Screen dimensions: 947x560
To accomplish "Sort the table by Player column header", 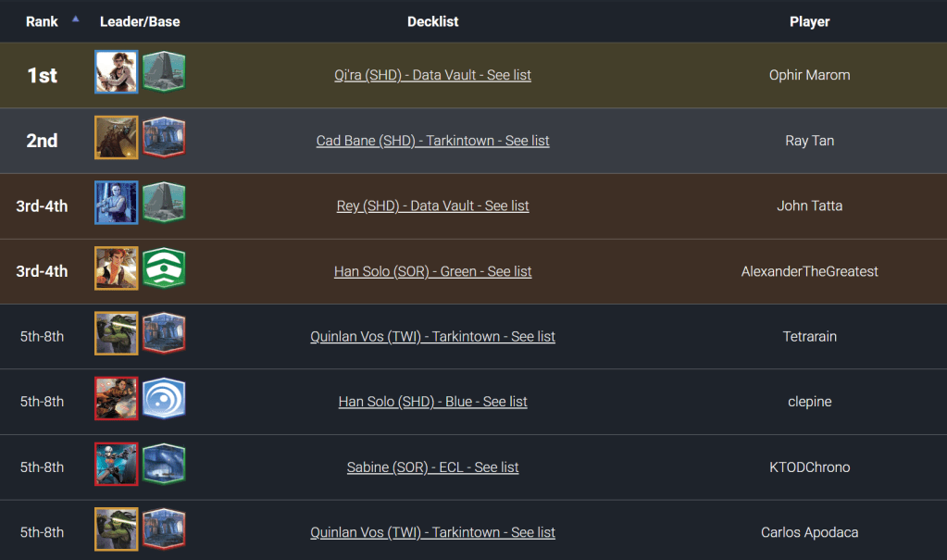I will 809,21.
